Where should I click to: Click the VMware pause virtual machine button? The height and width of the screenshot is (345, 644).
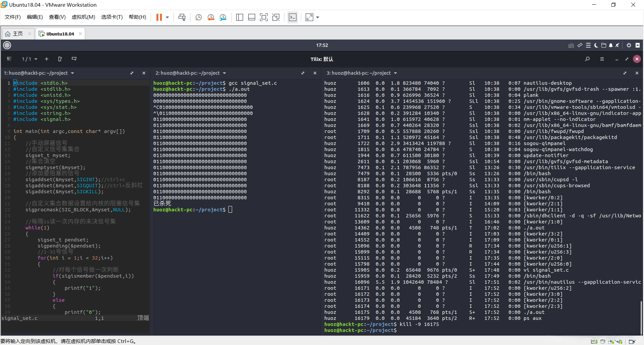pos(159,17)
